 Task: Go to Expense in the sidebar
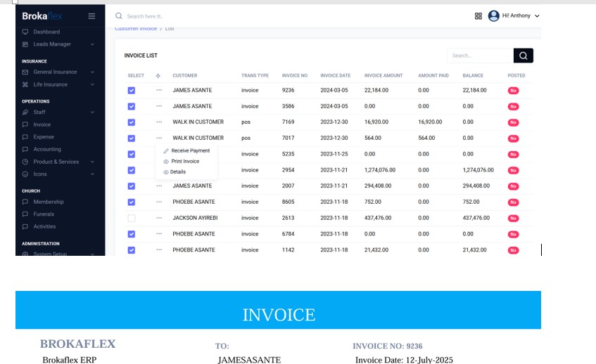[42, 137]
